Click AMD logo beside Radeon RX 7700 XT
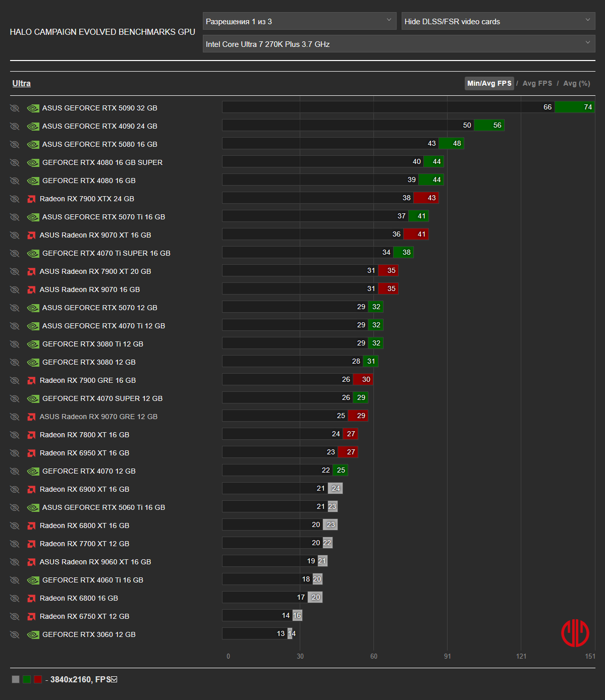The width and height of the screenshot is (605, 700). pyautogui.click(x=31, y=544)
